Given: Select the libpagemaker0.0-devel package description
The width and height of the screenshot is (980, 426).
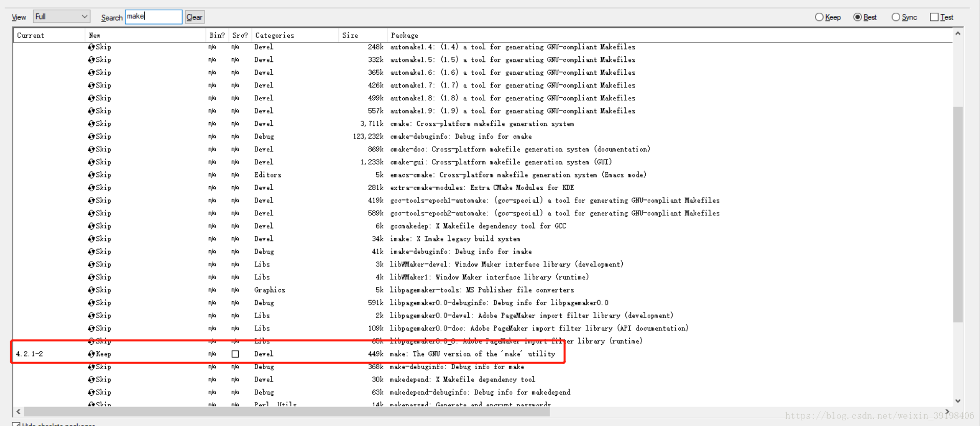Looking at the screenshot, I should coord(531,316).
